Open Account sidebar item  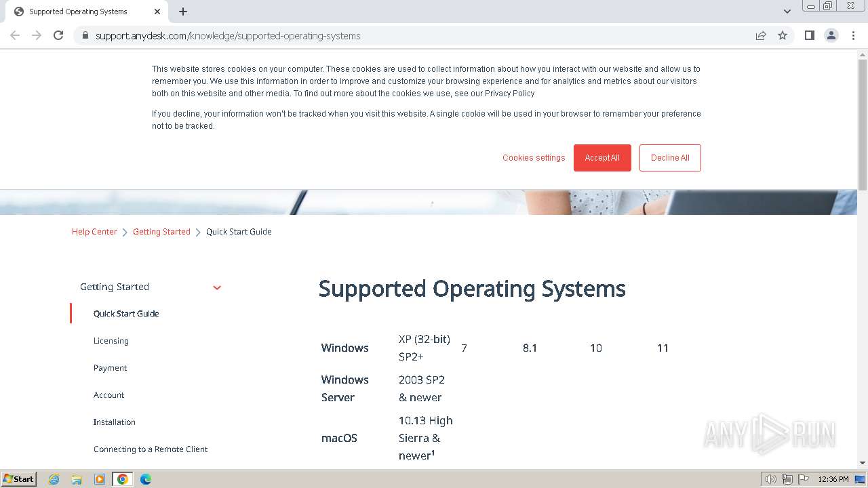coord(109,395)
